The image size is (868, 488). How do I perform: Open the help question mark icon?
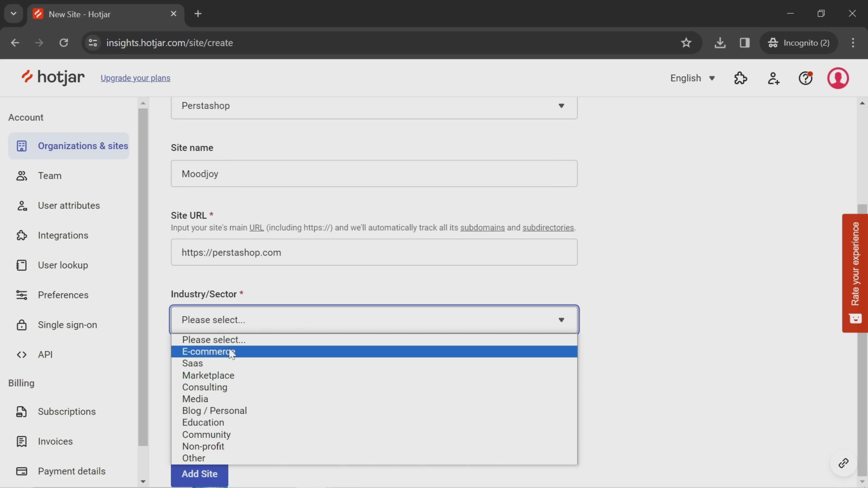click(806, 78)
